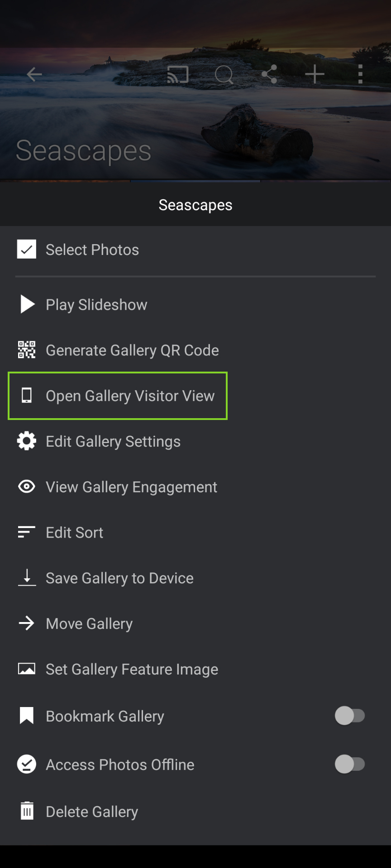This screenshot has height=868, width=391.
Task: Click the QR code icon
Action: coord(27,350)
